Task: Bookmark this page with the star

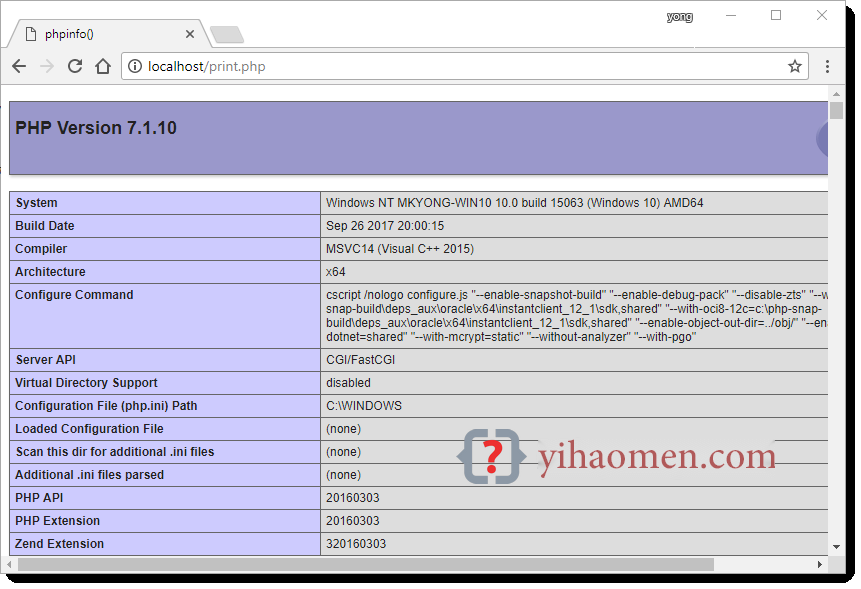Action: click(795, 66)
